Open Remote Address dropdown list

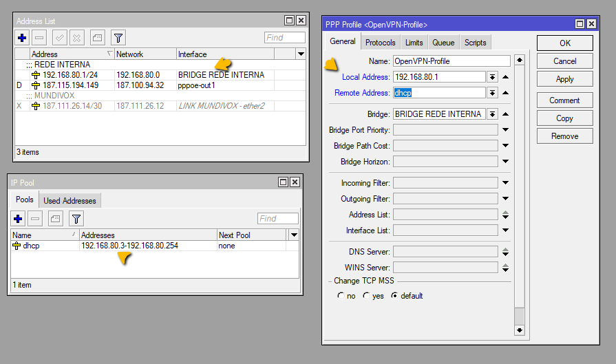[492, 93]
